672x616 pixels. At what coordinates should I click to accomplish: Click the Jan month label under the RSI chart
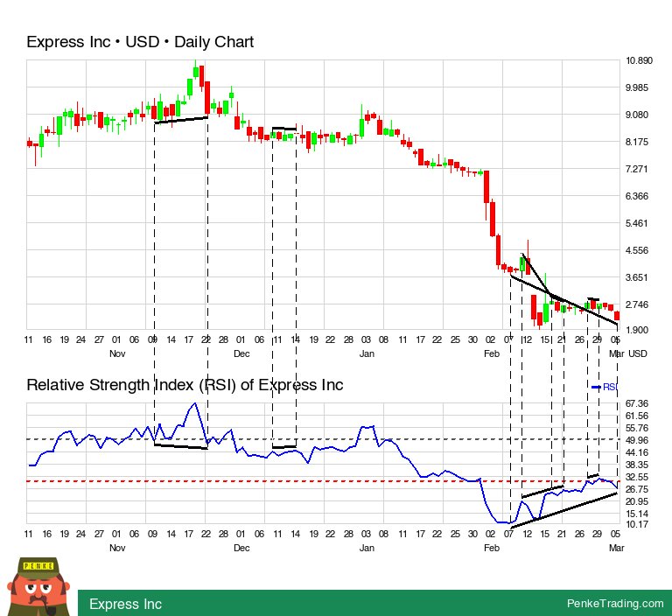(x=367, y=549)
